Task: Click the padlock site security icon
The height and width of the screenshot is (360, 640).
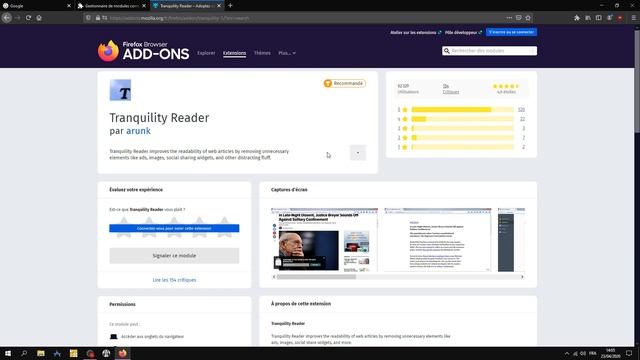Action: click(x=98, y=18)
